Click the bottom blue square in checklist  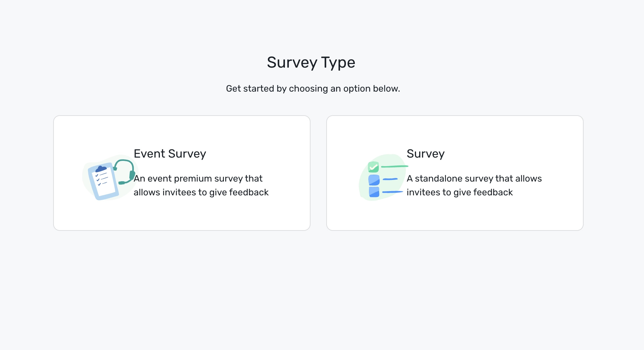coord(374,192)
